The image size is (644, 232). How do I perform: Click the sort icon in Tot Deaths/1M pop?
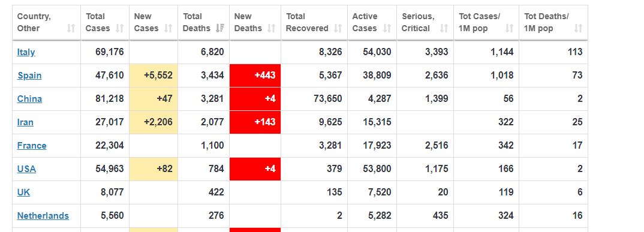tap(578, 28)
